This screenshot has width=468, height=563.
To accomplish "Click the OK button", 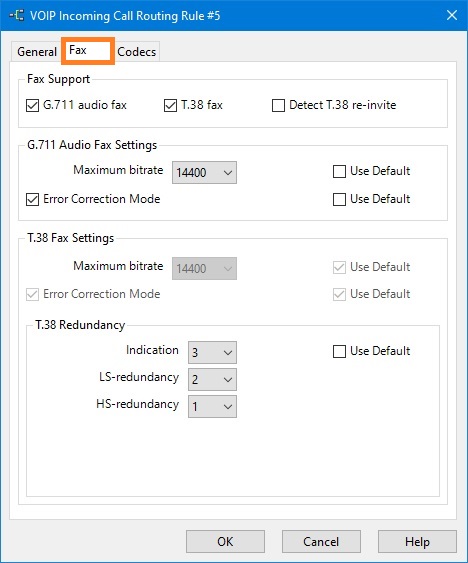I will click(x=225, y=541).
